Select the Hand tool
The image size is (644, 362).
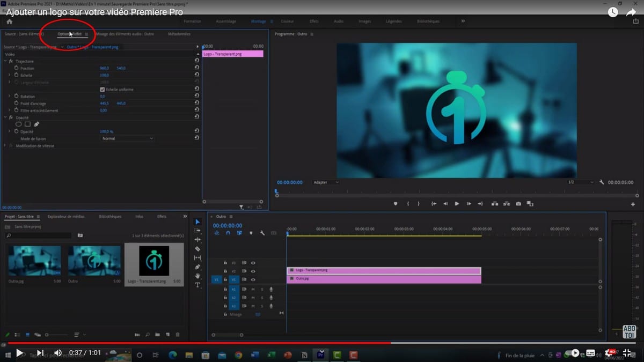(197, 276)
